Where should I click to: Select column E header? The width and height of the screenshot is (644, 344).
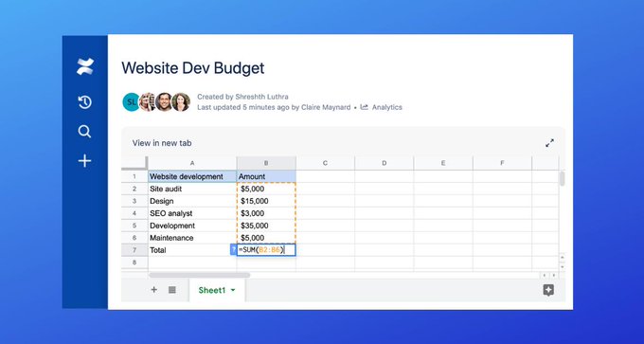pos(443,163)
